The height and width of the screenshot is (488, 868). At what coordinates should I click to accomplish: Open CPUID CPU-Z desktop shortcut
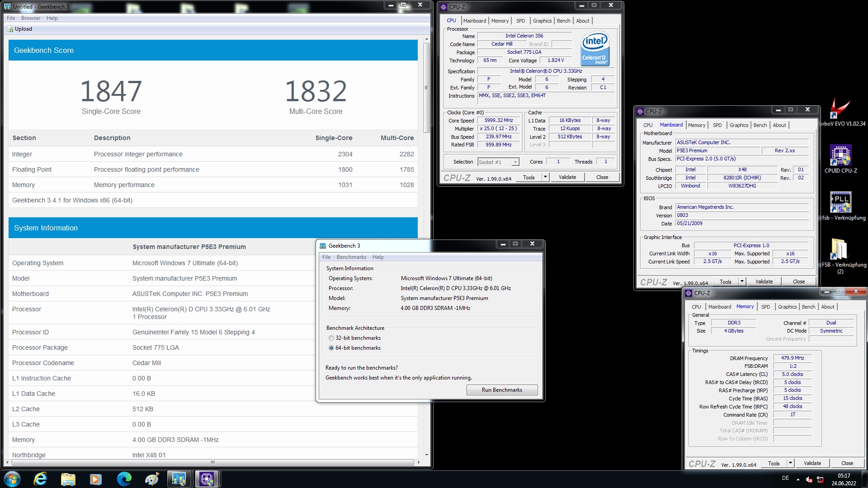click(840, 159)
